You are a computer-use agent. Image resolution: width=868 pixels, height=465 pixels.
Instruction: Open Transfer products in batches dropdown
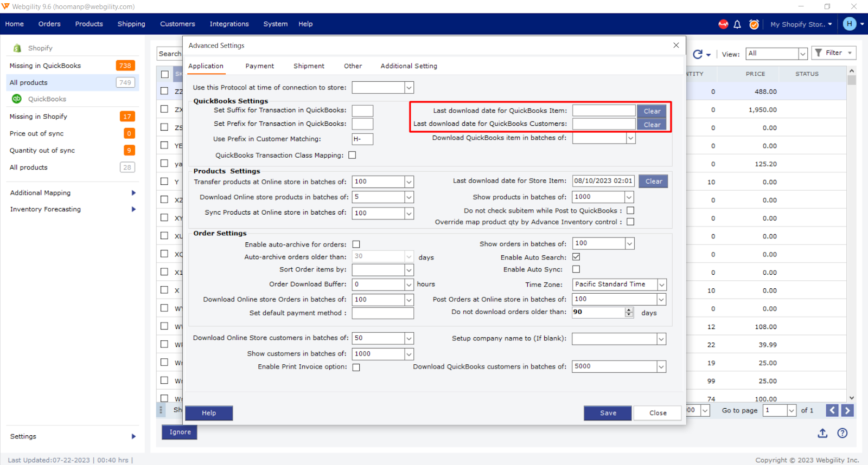[409, 182]
